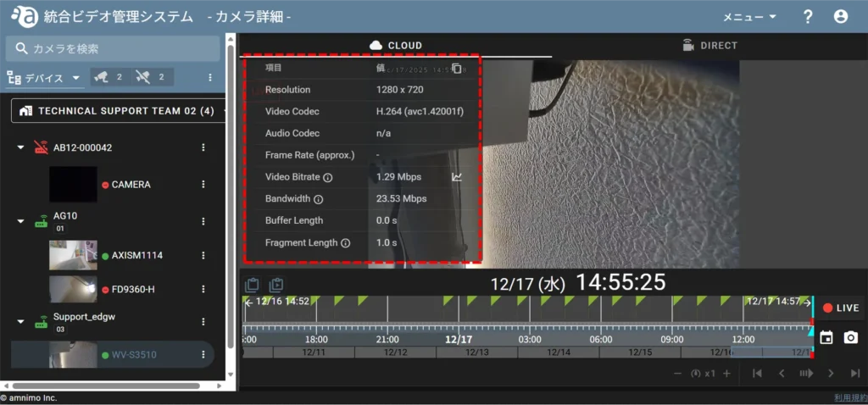Image resolution: width=868 pixels, height=405 pixels.
Task: Switch to the DIRECT tab
Action: (x=709, y=46)
